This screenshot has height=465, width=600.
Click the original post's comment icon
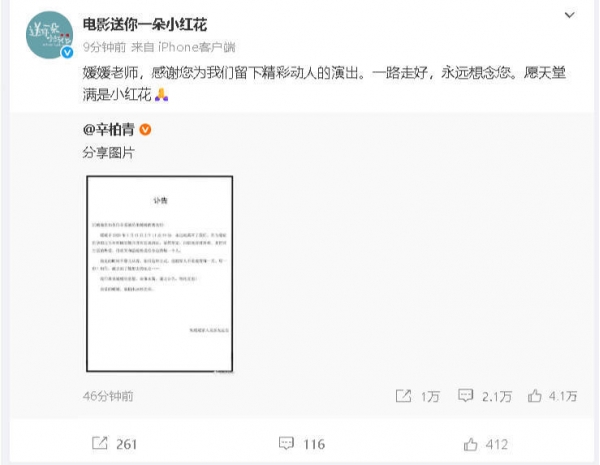tap(466, 396)
